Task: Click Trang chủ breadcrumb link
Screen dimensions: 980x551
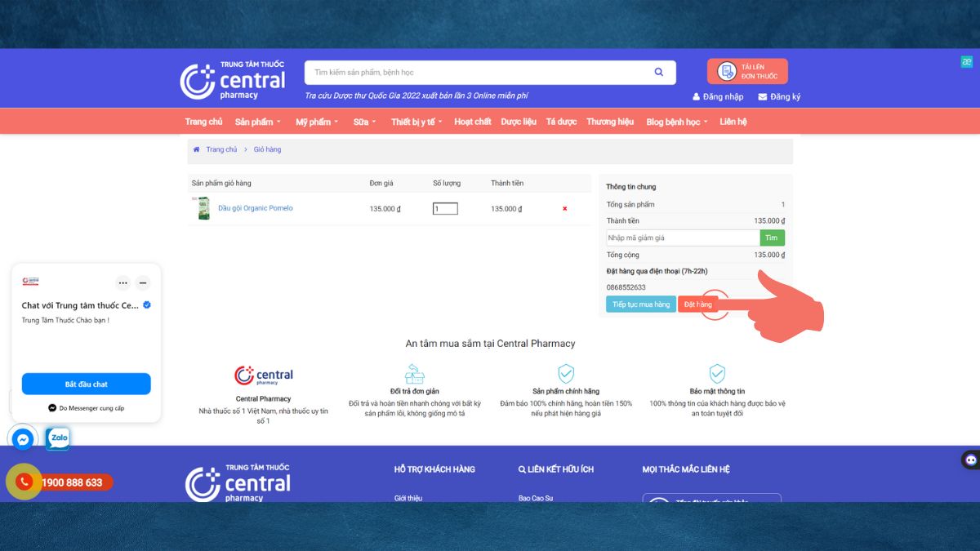Action: [221, 149]
